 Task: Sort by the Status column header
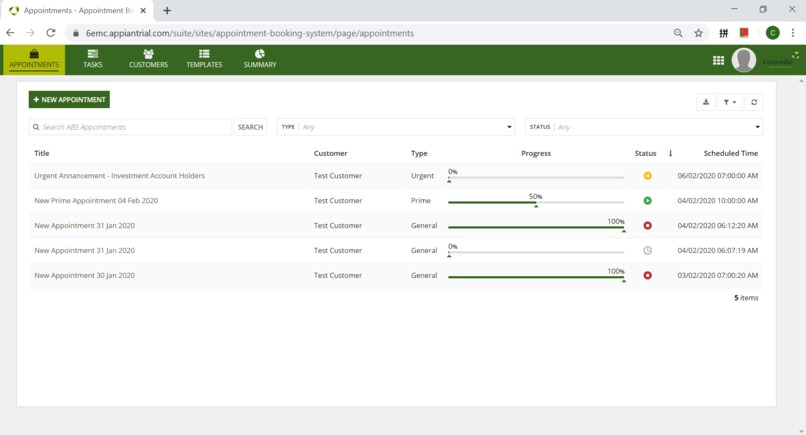[645, 153]
